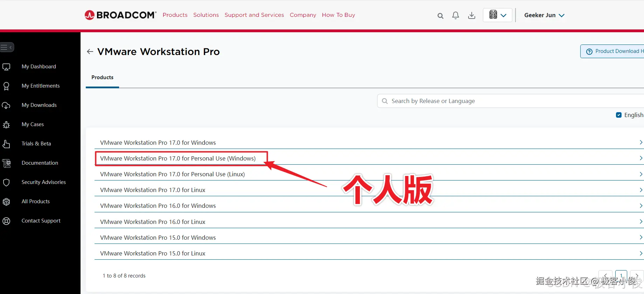Collapse the sidebar with hamburger toggle

pos(7,47)
